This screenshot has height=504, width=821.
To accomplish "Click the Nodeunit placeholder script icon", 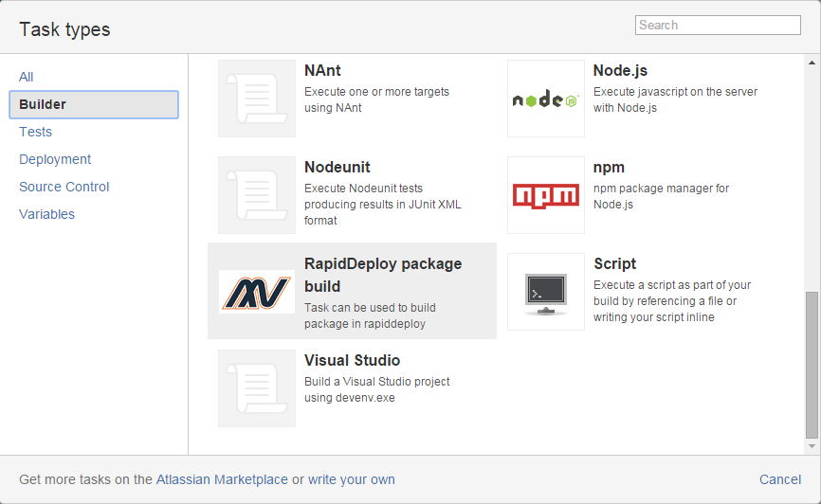I will (257, 195).
